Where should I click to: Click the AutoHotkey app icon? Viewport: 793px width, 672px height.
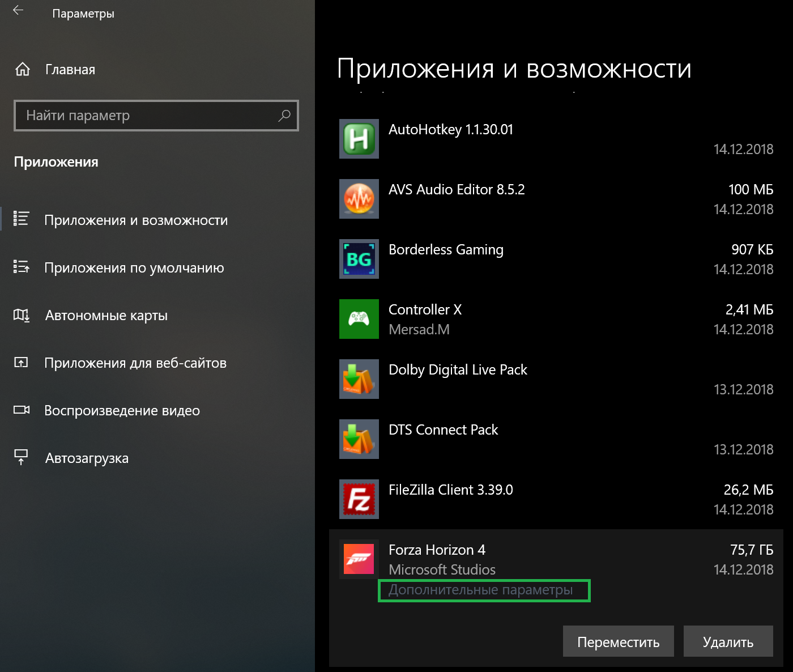359,139
